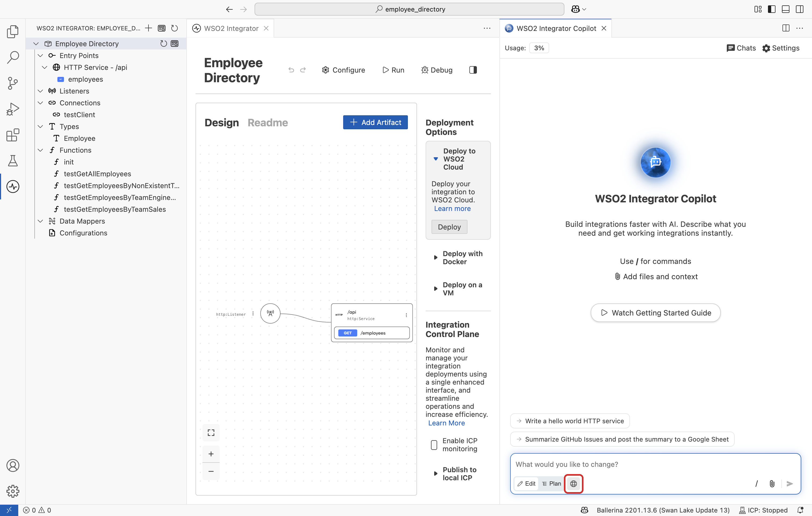The width and height of the screenshot is (812, 516).
Task: Follow the Learn more link under WSO2 Cloud
Action: tap(452, 209)
